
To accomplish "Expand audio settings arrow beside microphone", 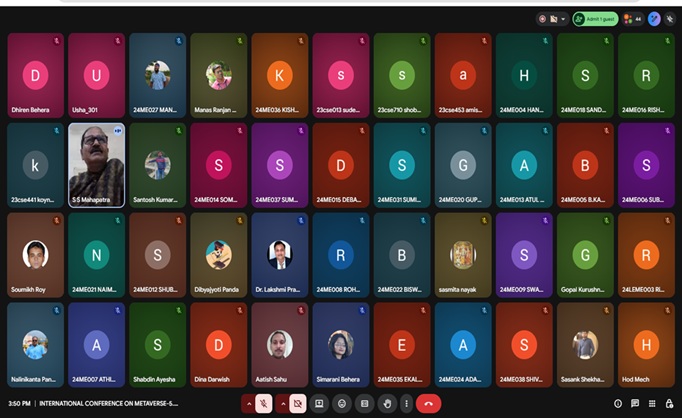I will [249, 403].
